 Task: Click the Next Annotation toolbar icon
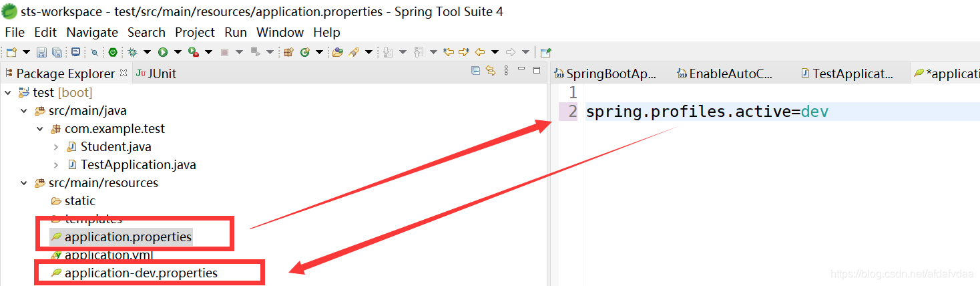[388, 52]
